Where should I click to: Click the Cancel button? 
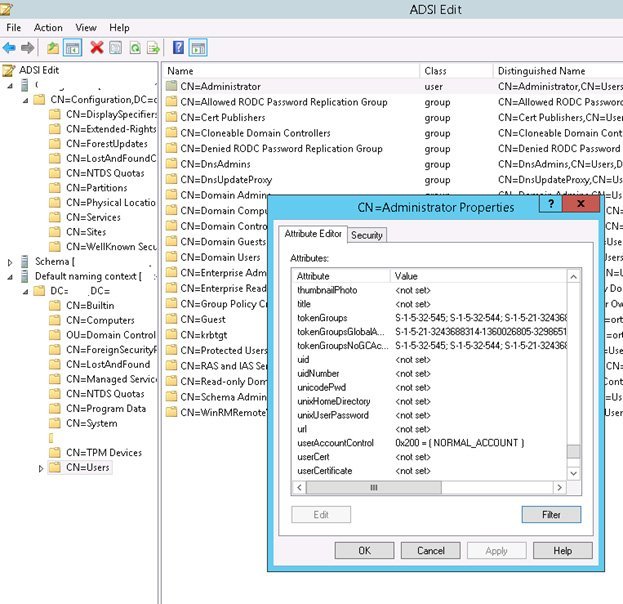[x=431, y=551]
